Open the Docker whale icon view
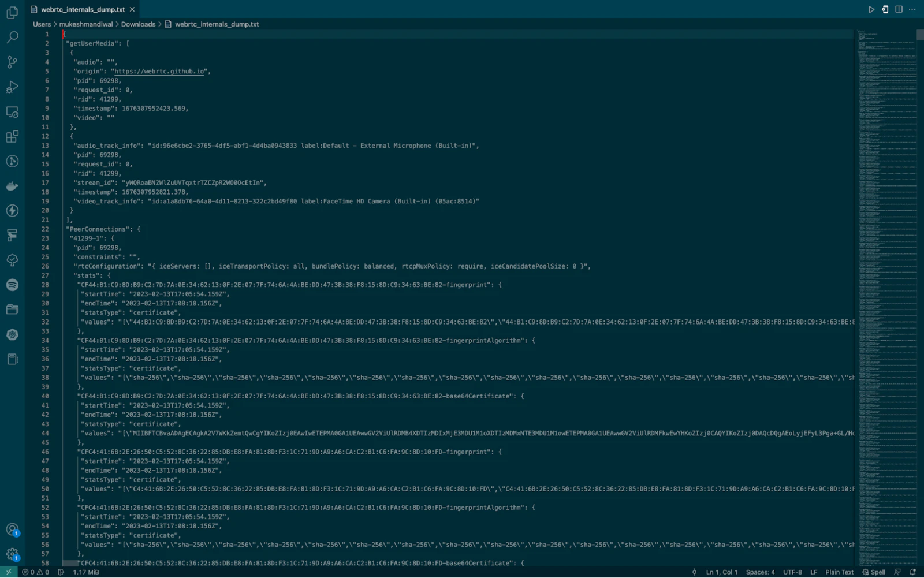 tap(12, 186)
